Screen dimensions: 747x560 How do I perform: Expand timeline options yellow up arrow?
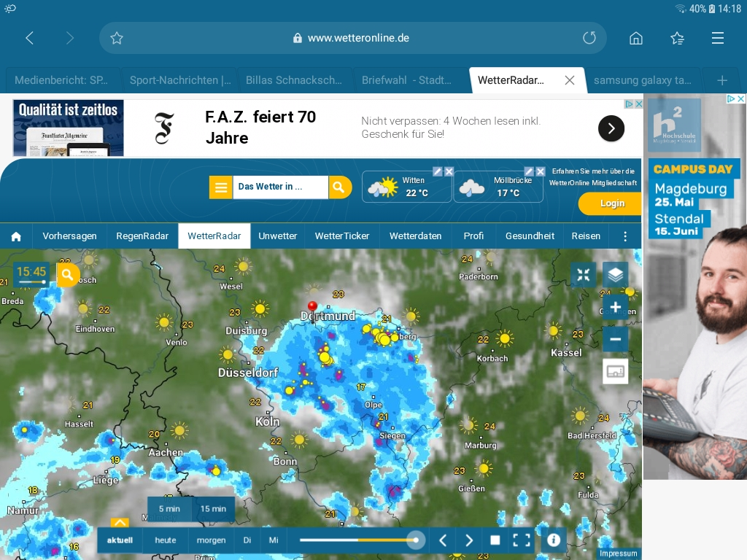(120, 522)
